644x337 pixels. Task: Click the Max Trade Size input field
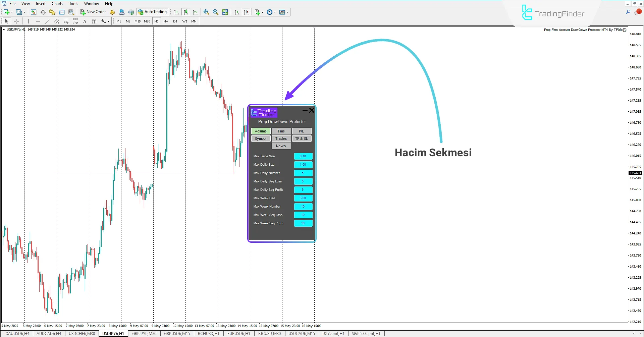[303, 156]
